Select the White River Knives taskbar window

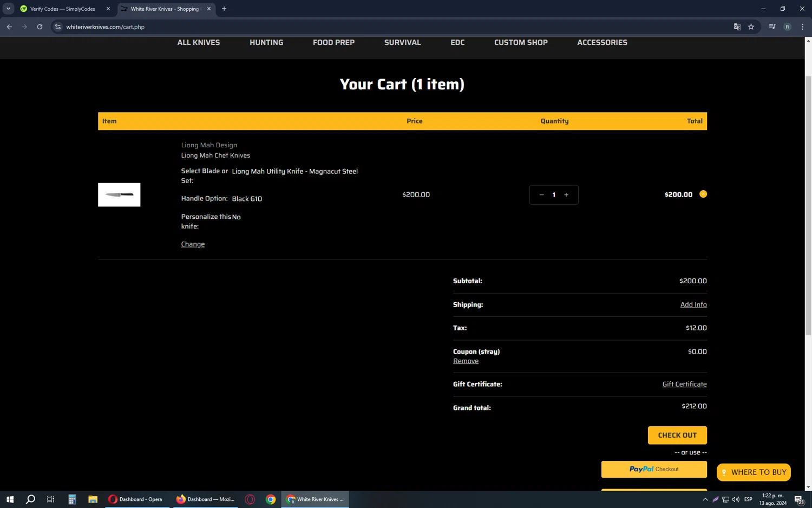point(315,499)
